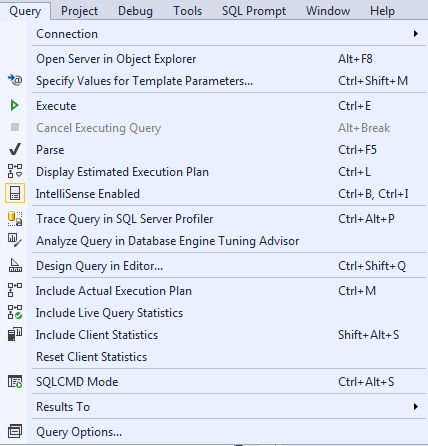Click the green Execute play icon
The image size is (428, 446).
tap(14, 105)
